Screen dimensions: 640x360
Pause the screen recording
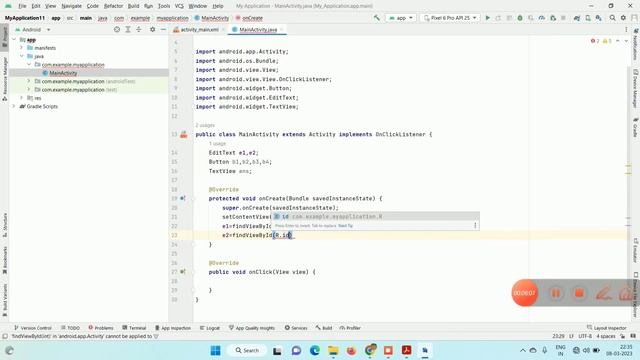(x=556, y=293)
